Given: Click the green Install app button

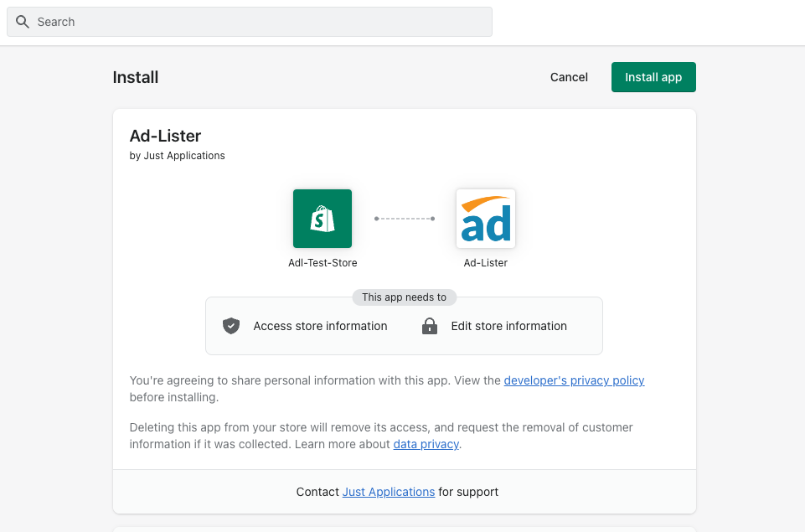Looking at the screenshot, I should point(653,77).
